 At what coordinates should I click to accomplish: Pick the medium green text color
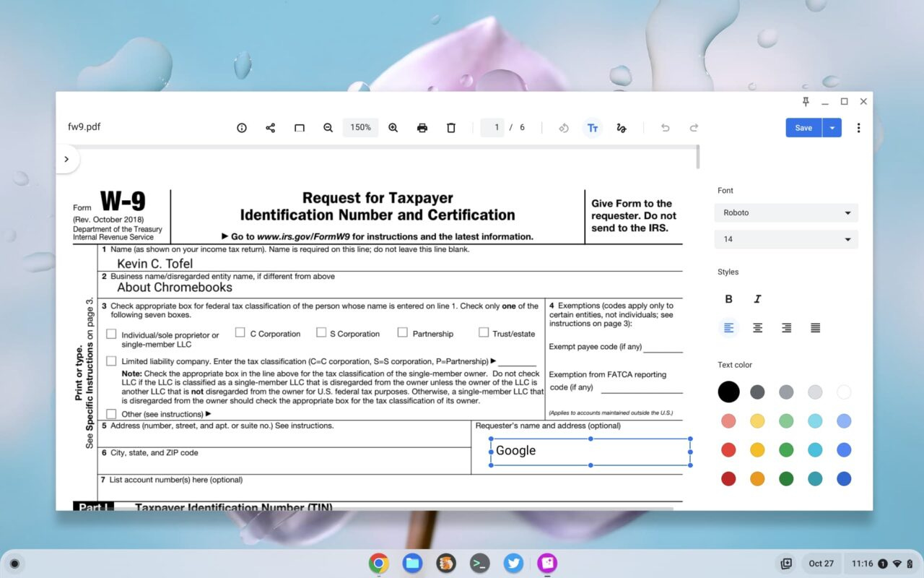click(786, 450)
